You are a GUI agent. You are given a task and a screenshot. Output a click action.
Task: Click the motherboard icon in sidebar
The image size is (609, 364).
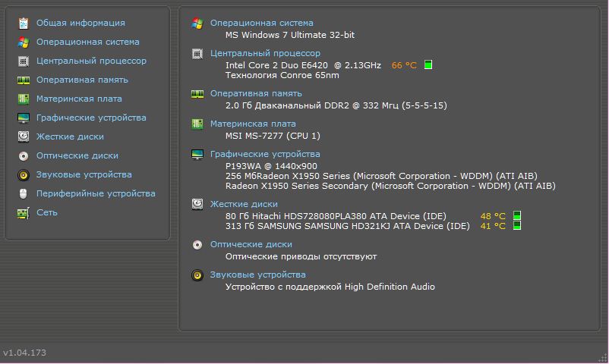[x=23, y=99]
